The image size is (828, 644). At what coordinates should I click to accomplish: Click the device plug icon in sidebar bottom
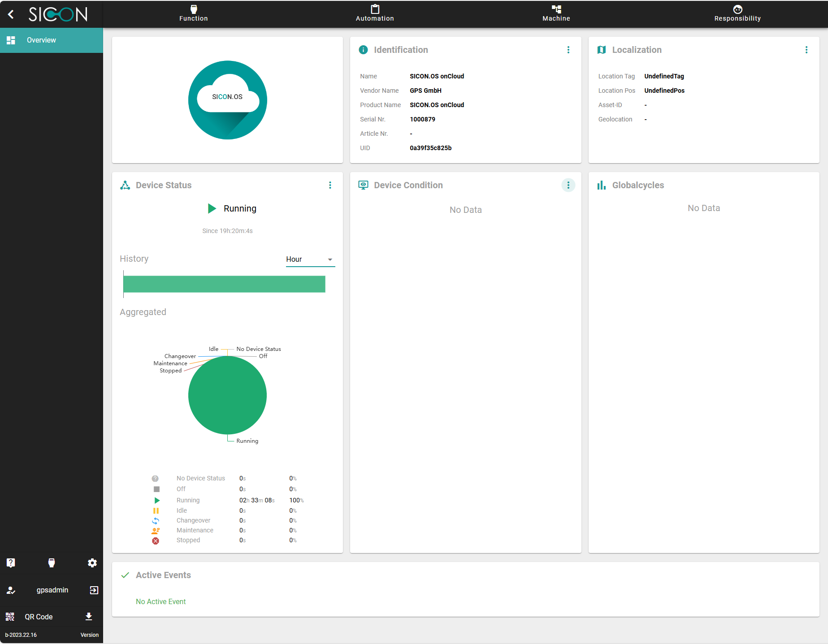52,563
